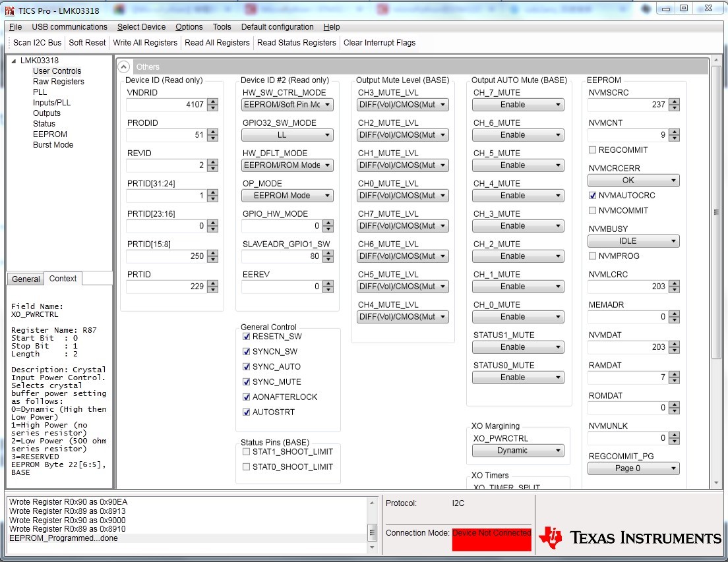Open the Tools menu
The height and width of the screenshot is (562, 728).
[222, 27]
